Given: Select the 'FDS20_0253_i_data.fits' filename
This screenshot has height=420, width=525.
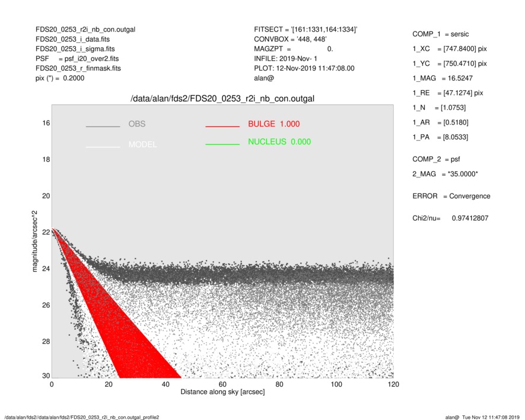Looking at the screenshot, I should coord(72,39).
